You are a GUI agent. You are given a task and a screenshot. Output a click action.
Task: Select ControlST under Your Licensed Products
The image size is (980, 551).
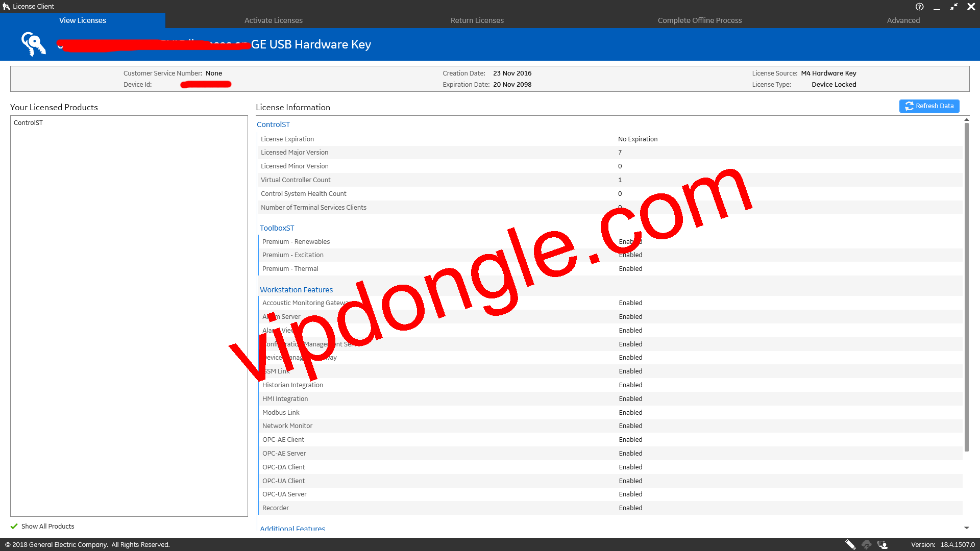pyautogui.click(x=29, y=122)
